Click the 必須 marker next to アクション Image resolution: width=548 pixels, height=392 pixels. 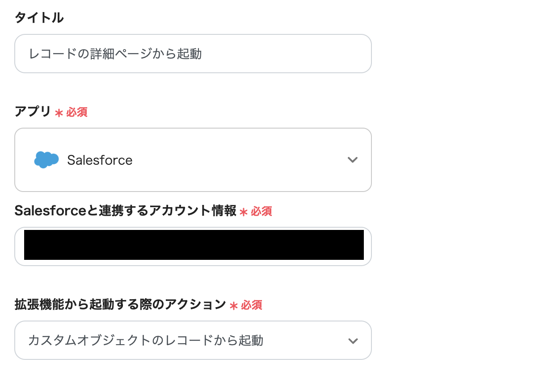click(252, 305)
